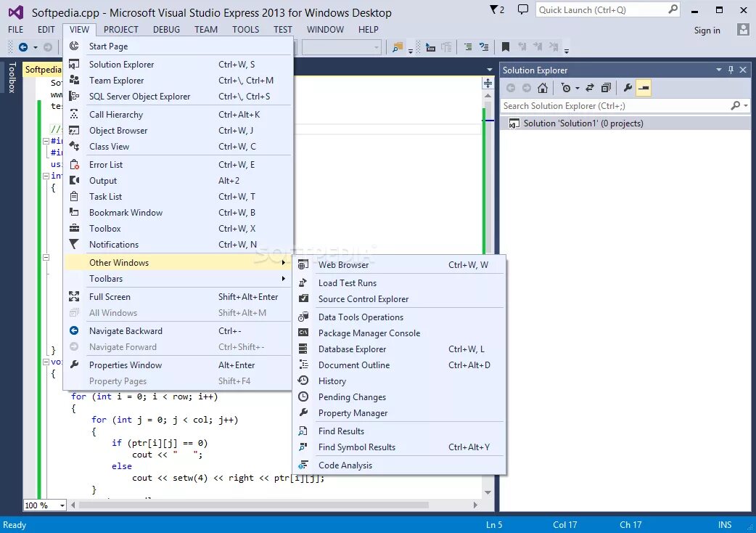Click the Solution Explorer search magnifier icon

point(735,105)
